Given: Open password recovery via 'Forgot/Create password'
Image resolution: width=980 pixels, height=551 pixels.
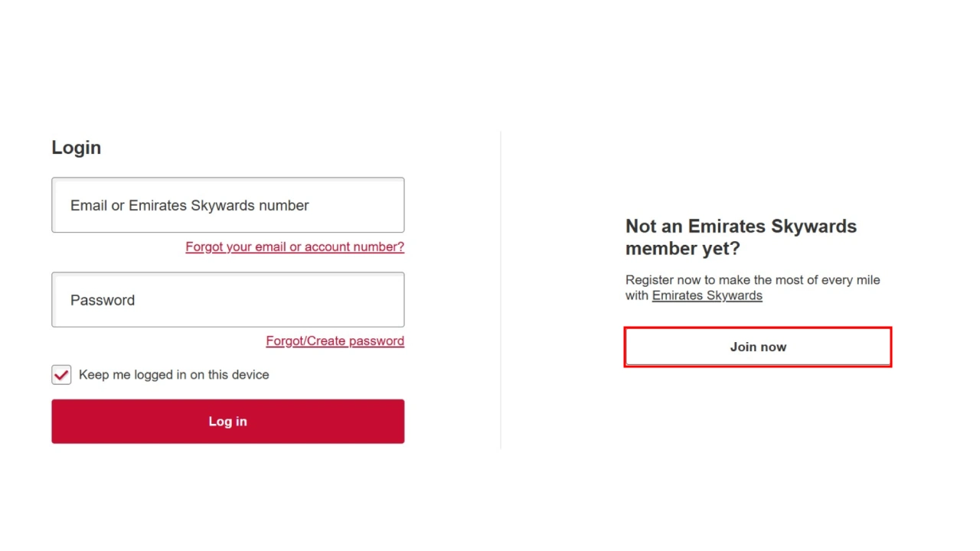Looking at the screenshot, I should point(335,341).
